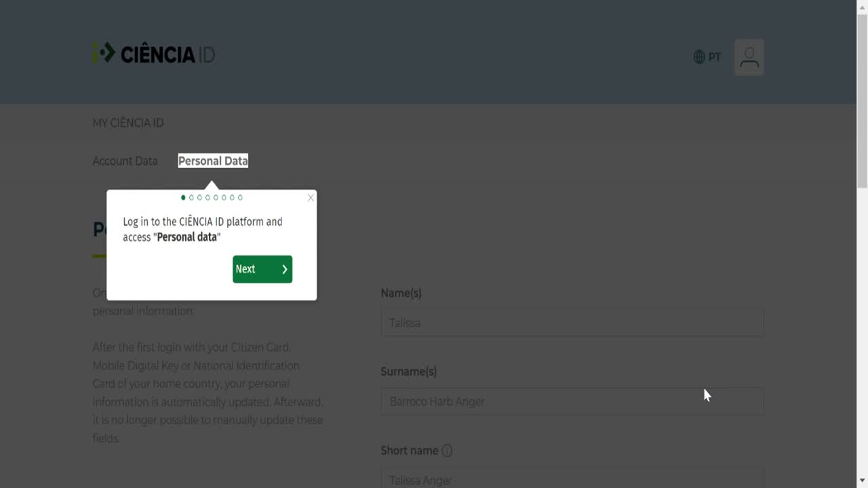Open the user profile icon
868x488 pixels.
pos(749,57)
